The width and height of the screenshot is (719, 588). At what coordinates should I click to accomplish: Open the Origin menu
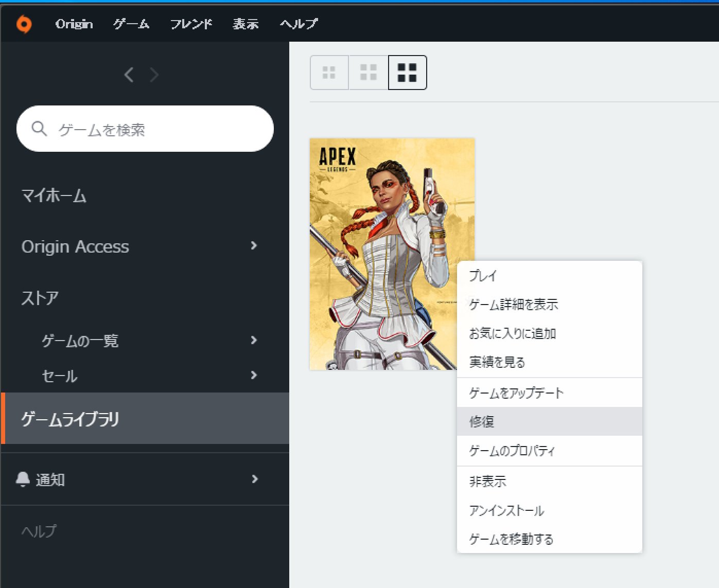point(74,24)
